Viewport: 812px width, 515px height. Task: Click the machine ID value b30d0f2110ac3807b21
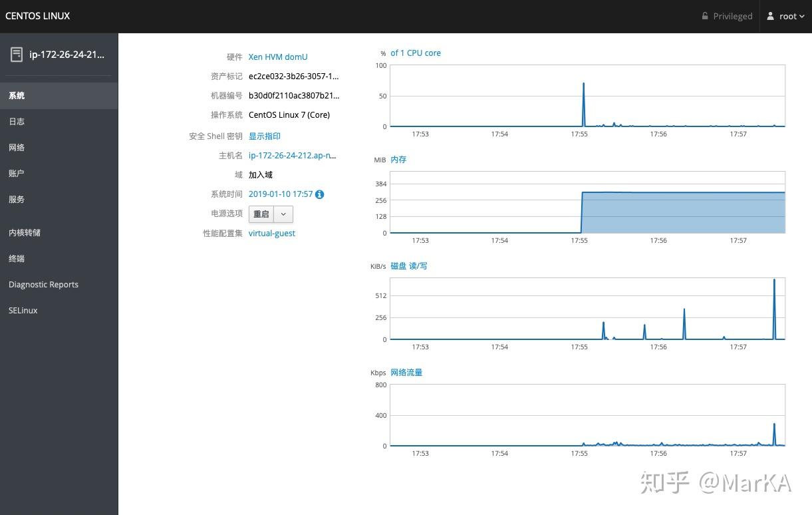(x=294, y=96)
